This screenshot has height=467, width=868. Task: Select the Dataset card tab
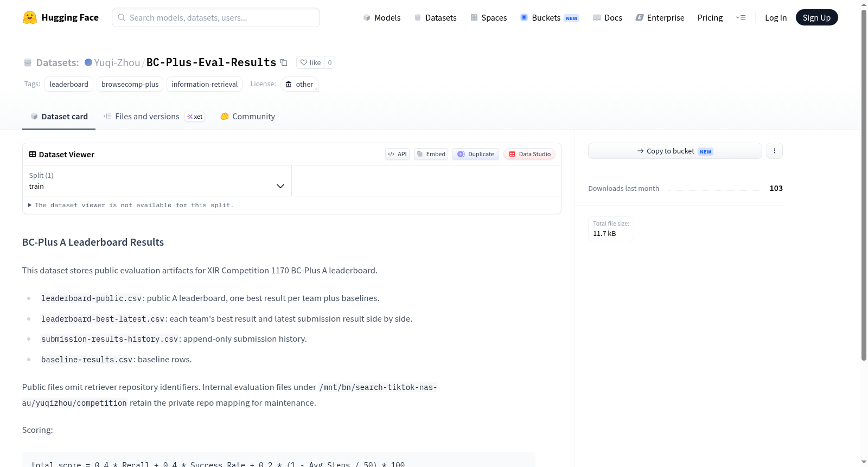59,117
